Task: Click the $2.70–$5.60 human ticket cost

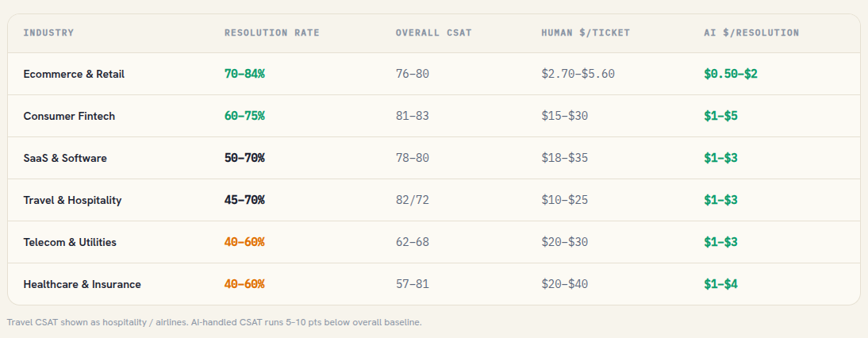Action: pos(578,74)
